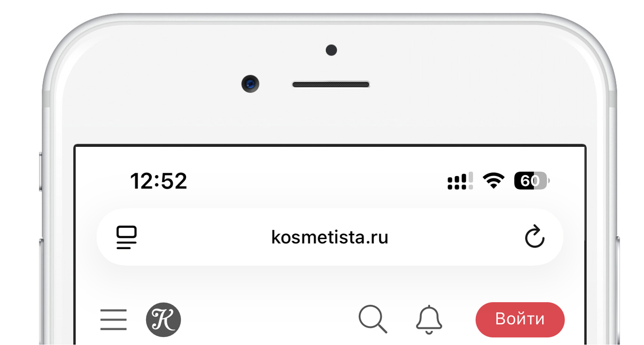Tap the 12:52 clock in the status bar

(x=158, y=181)
